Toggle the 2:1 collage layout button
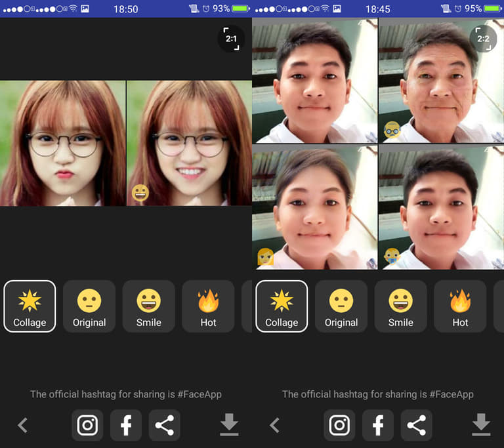 tap(231, 39)
